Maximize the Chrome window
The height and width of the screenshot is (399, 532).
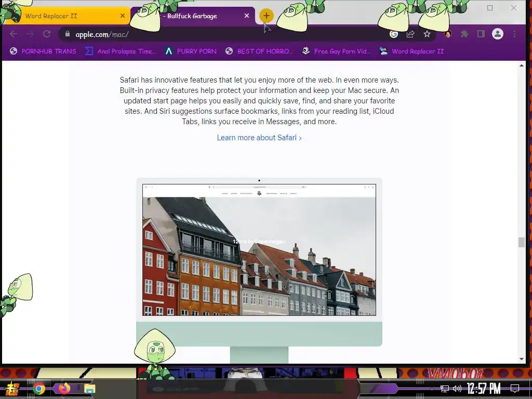pyautogui.click(x=489, y=8)
